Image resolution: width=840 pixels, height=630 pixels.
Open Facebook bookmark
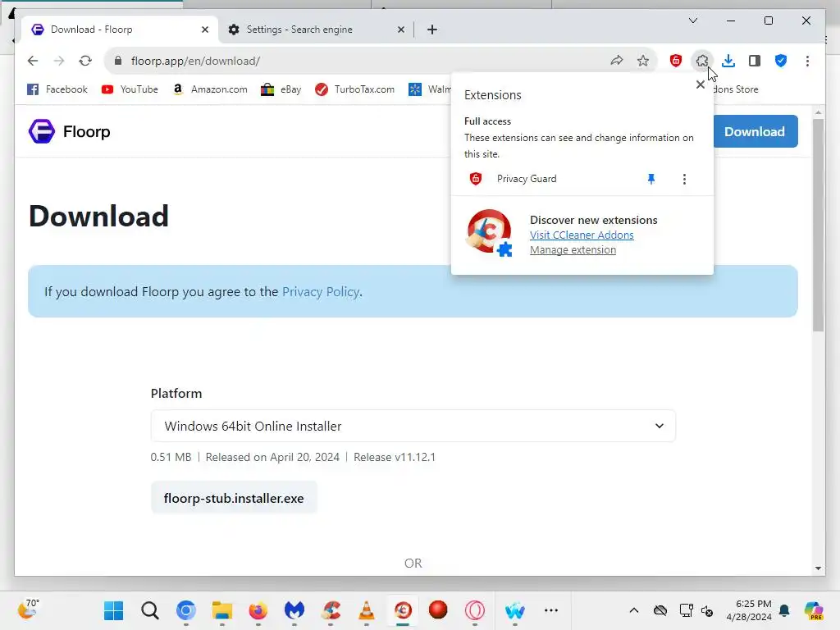pyautogui.click(x=57, y=89)
